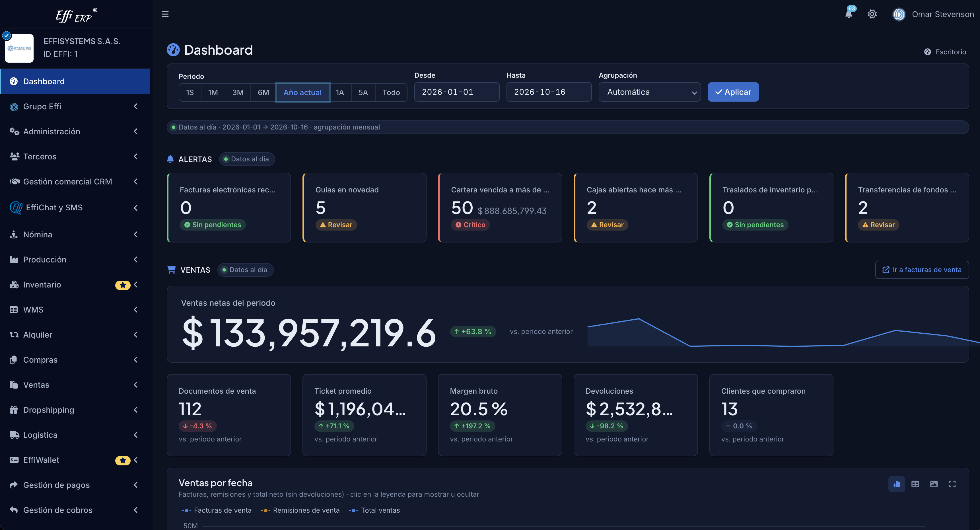The width and height of the screenshot is (980, 530).
Task: Click the ALERTAS bell icon
Action: (170, 159)
